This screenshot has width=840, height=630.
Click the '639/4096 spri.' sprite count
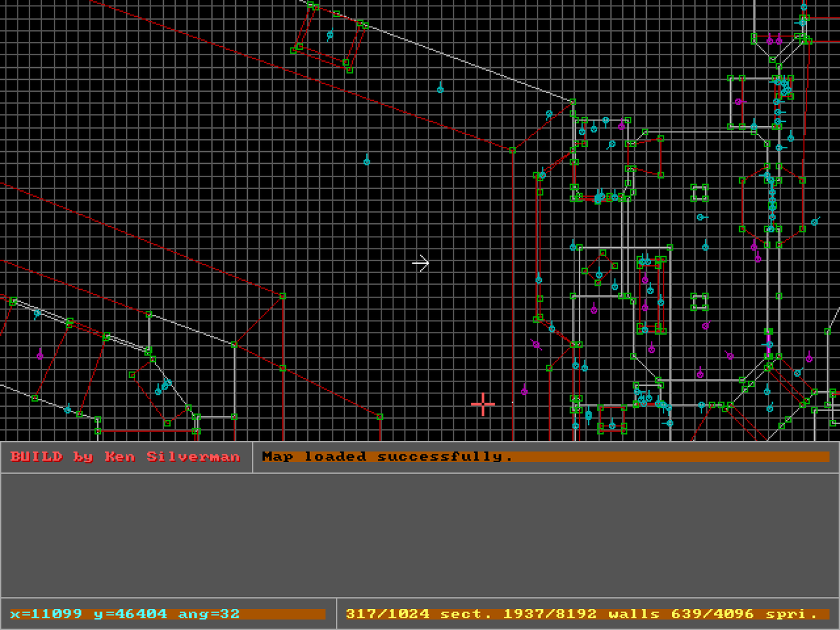745,614
